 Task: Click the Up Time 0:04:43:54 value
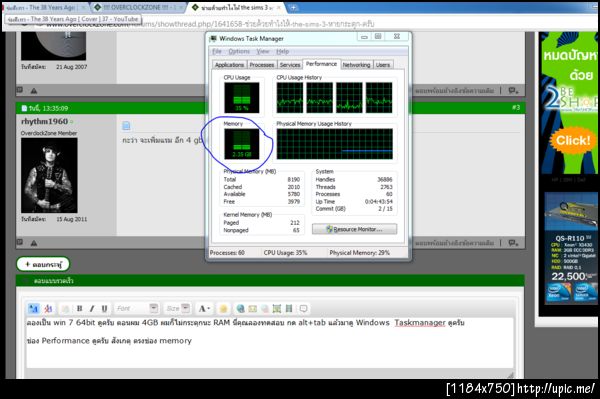[x=378, y=201]
